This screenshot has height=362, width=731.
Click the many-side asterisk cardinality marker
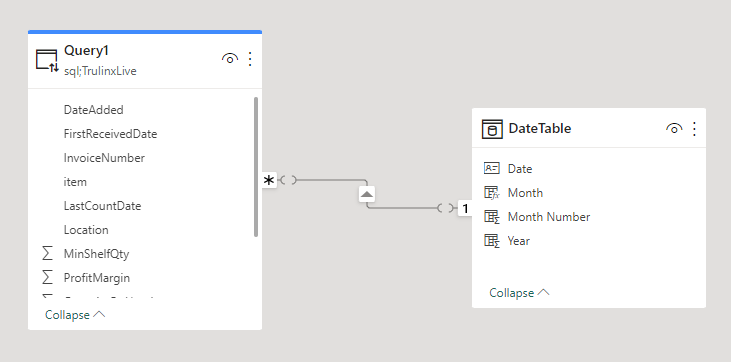269,180
